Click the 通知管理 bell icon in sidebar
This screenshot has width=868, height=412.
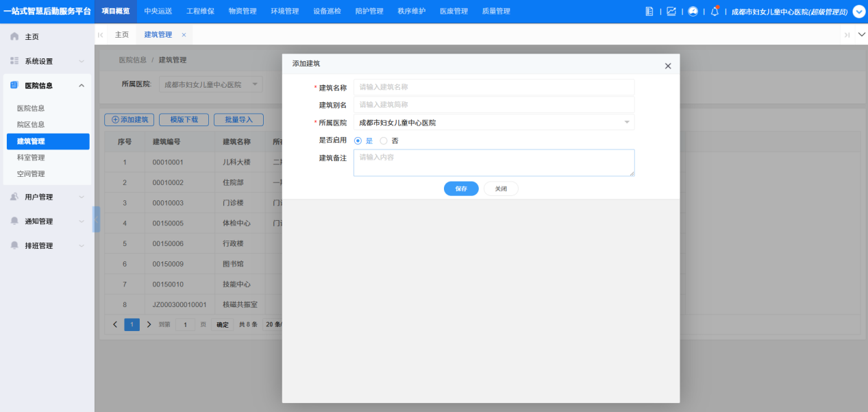coord(14,221)
